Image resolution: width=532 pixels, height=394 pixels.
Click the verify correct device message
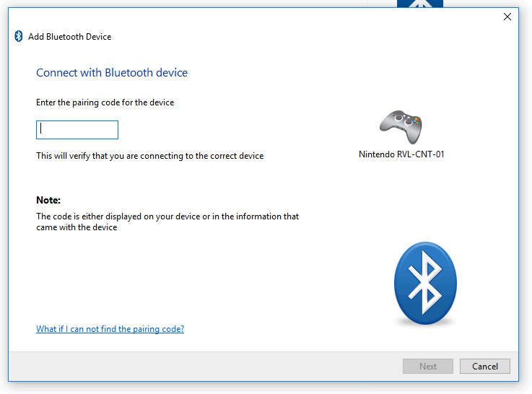pyautogui.click(x=150, y=156)
